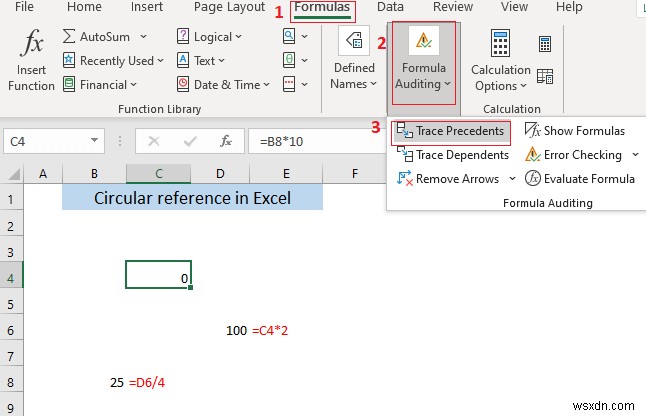Click the formula bar with =B8*10
646x416 pixels.
coord(317,141)
